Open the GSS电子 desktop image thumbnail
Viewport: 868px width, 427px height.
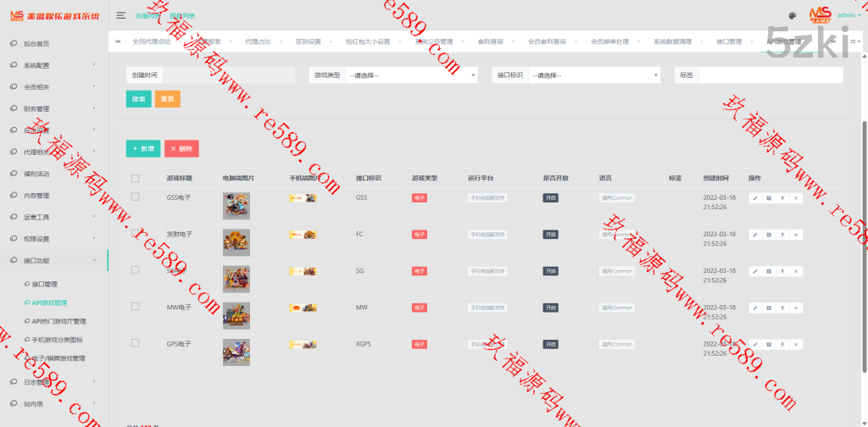click(236, 206)
